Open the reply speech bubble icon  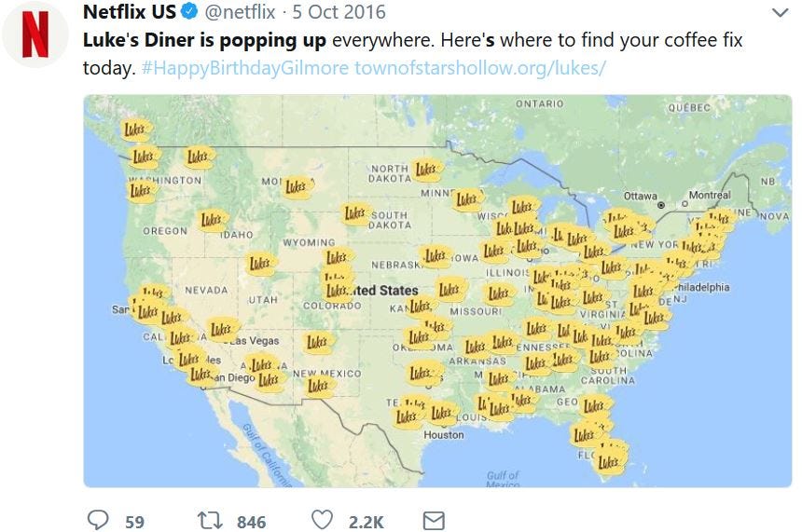click(98, 520)
